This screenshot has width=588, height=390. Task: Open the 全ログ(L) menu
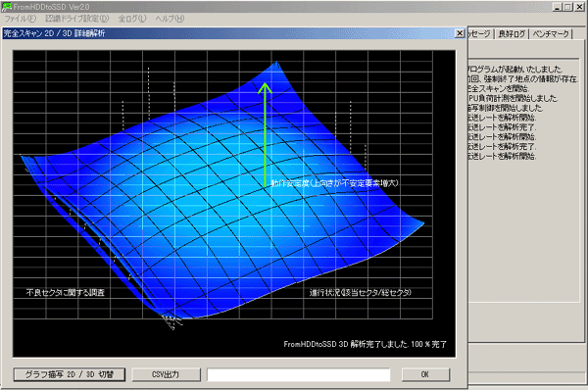click(x=132, y=19)
